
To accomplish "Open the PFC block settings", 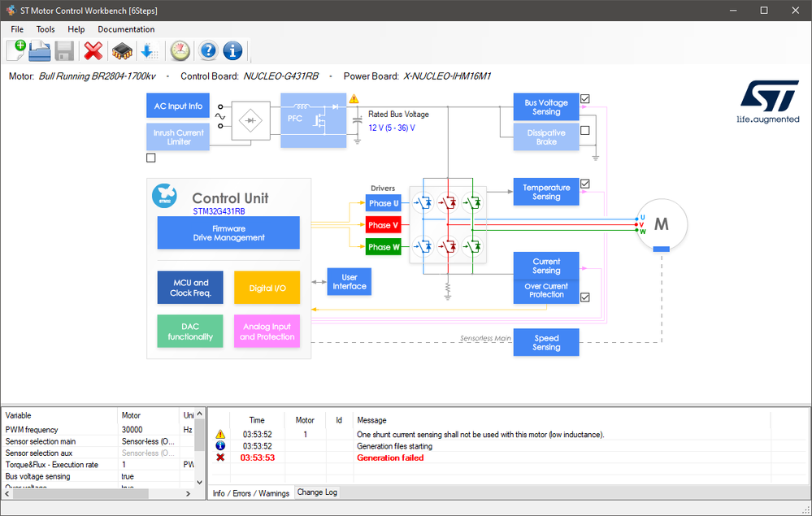I will tap(313, 120).
